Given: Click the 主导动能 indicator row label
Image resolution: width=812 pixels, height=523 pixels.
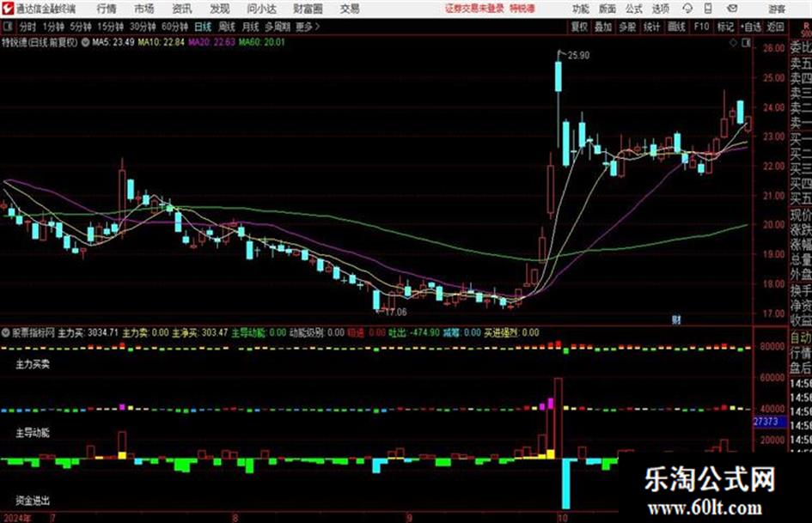Looking at the screenshot, I should point(32,433).
